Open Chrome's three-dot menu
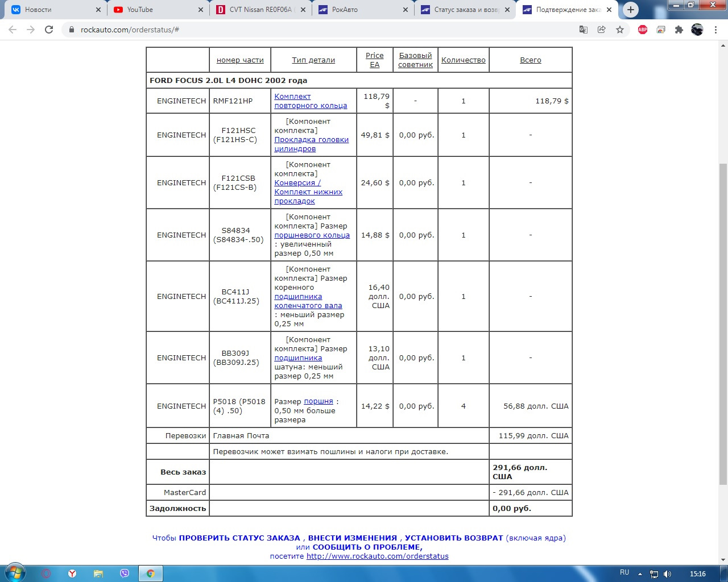 pos(715,30)
